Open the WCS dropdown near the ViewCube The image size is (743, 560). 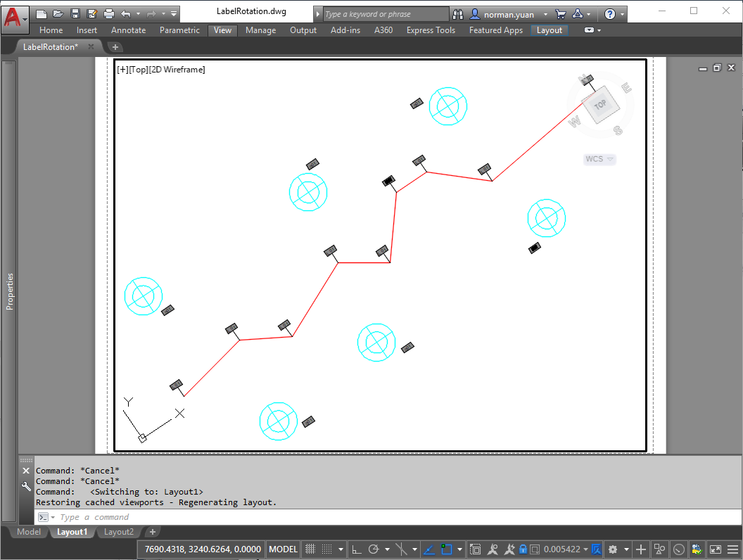[x=599, y=159]
